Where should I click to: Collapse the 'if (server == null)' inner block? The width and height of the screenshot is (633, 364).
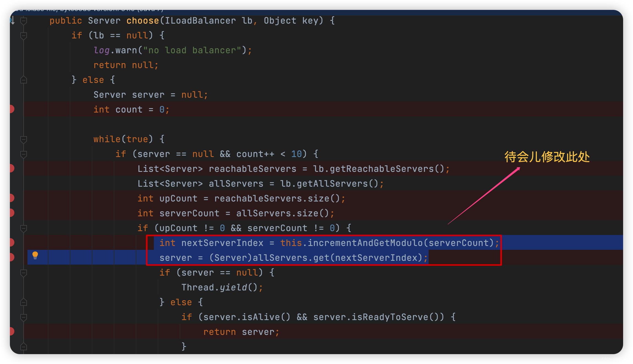pyautogui.click(x=24, y=273)
